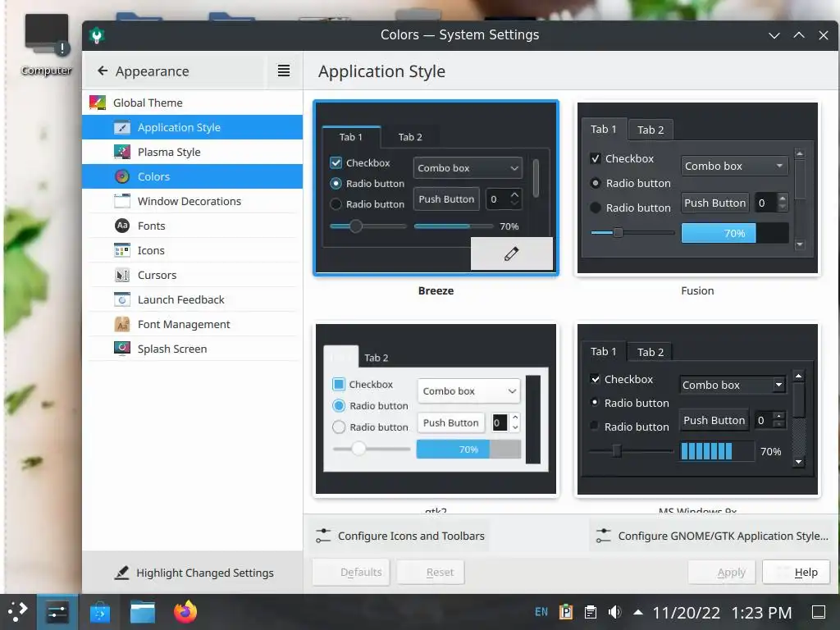
Task: Toggle Checkbox in Fusion preview
Action: [x=596, y=158]
